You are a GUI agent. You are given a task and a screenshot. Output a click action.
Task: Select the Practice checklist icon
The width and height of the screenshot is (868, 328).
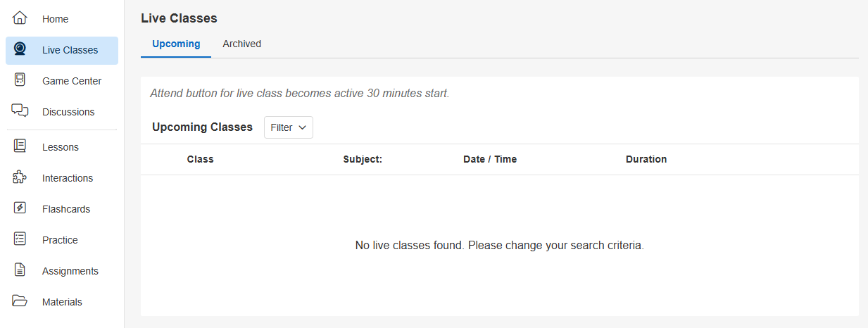pyautogui.click(x=20, y=239)
